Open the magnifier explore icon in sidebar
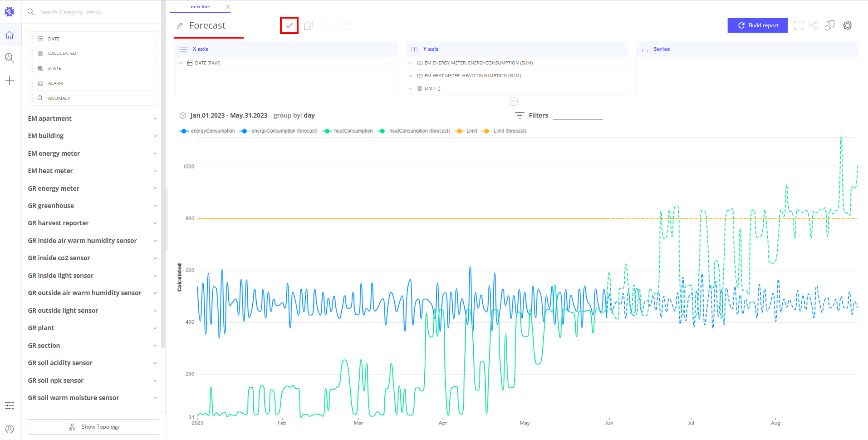The image size is (868, 440). point(10,58)
